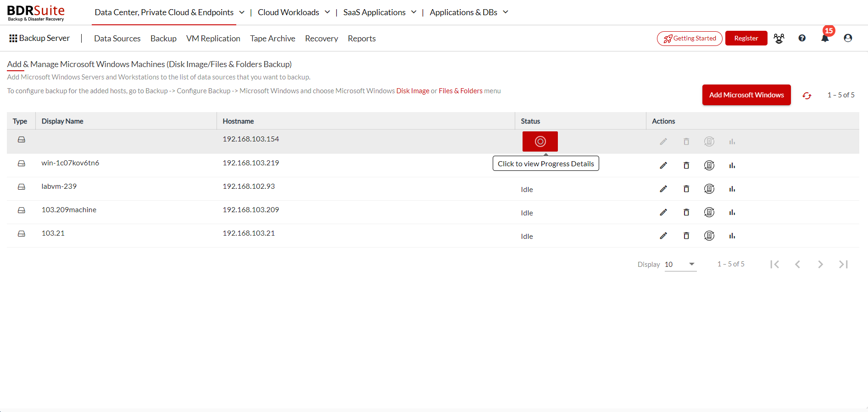Select the win-1c07kov6tn6 display name
The height and width of the screenshot is (412, 868).
(70, 163)
